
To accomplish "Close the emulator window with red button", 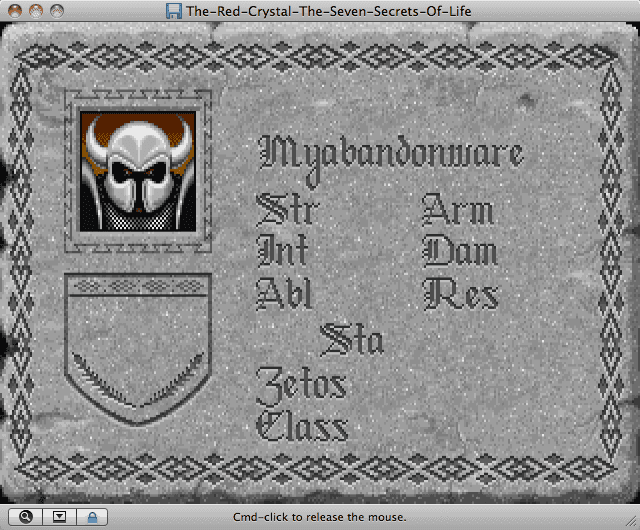I will 15,11.
